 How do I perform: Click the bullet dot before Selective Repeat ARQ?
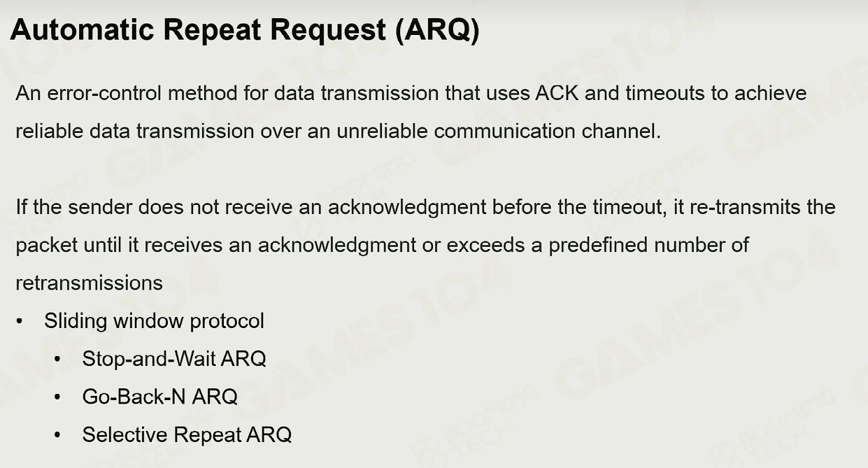(x=57, y=434)
